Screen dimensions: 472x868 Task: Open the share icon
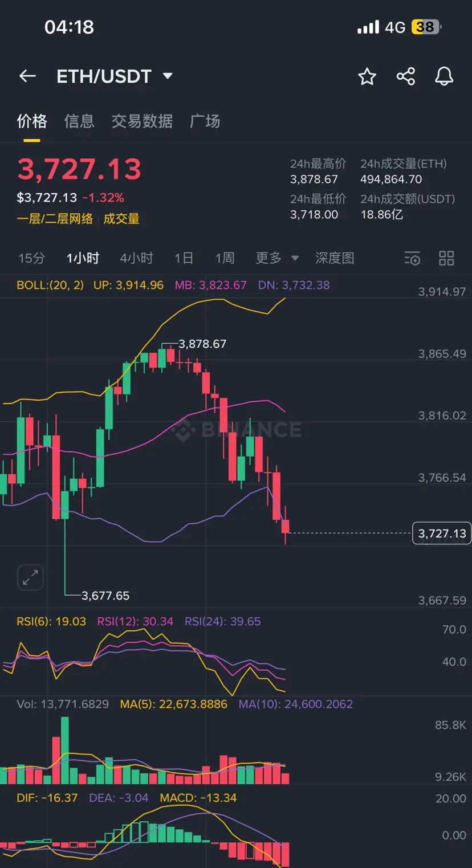pyautogui.click(x=406, y=76)
